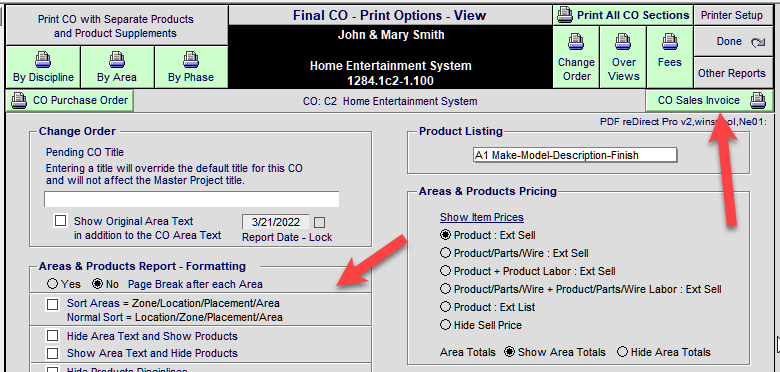Select Product : Ext List pricing

click(446, 307)
